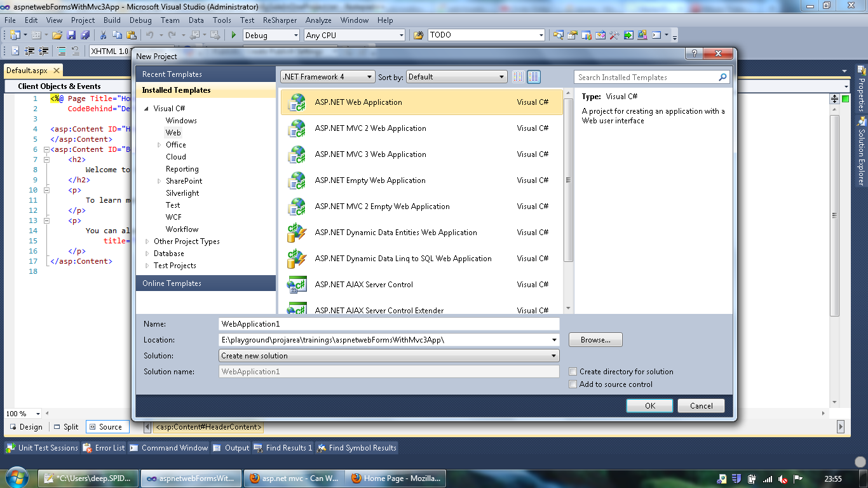Check Add to source control option
The width and height of the screenshot is (868, 488).
tap(573, 384)
